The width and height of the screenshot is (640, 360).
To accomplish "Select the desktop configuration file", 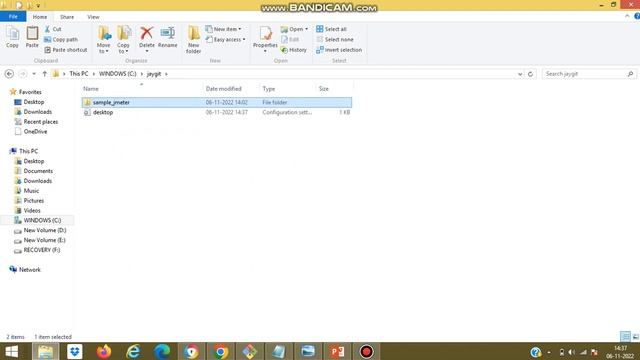I will pyautogui.click(x=216, y=112).
